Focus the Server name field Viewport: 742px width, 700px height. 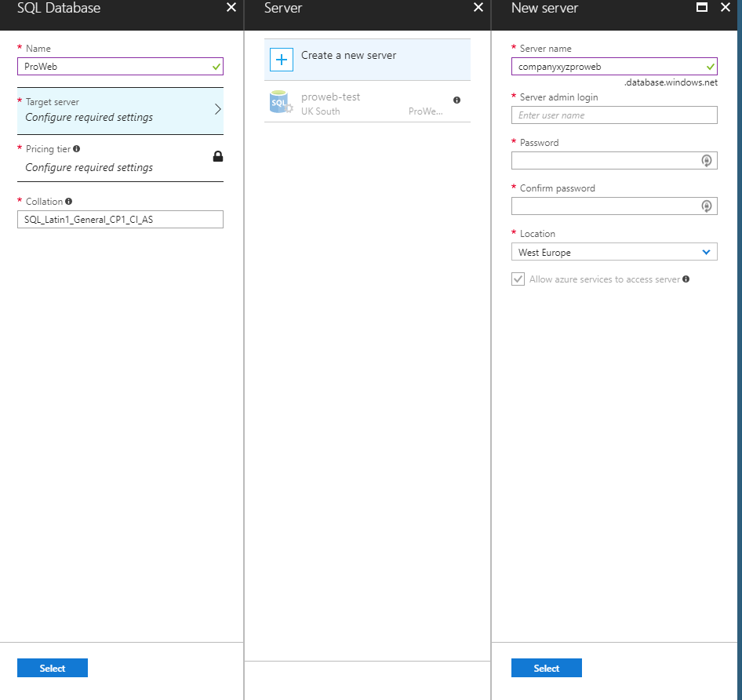pyautogui.click(x=614, y=66)
